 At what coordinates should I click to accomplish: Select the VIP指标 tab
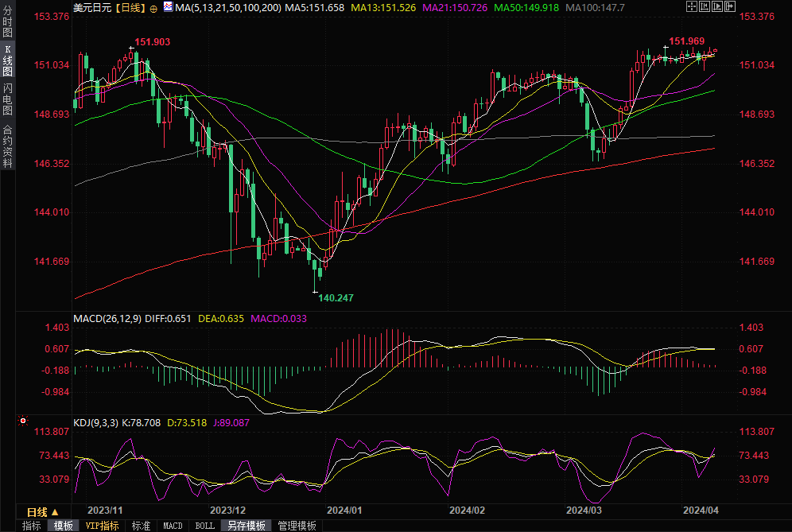click(x=102, y=526)
